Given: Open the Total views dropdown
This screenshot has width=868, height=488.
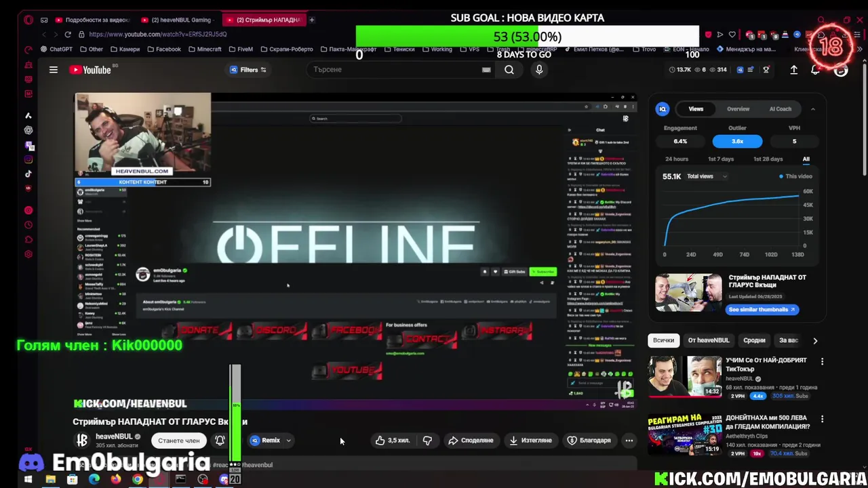Looking at the screenshot, I should point(707,176).
